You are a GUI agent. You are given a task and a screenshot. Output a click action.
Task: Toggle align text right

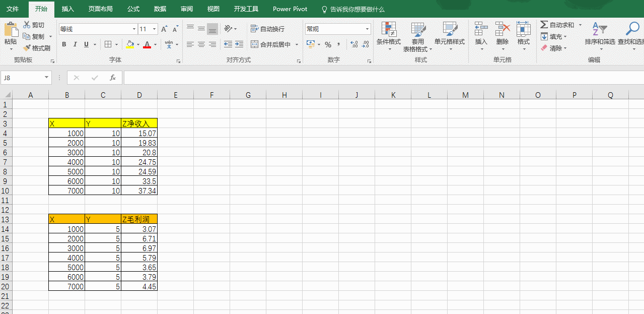click(x=212, y=44)
